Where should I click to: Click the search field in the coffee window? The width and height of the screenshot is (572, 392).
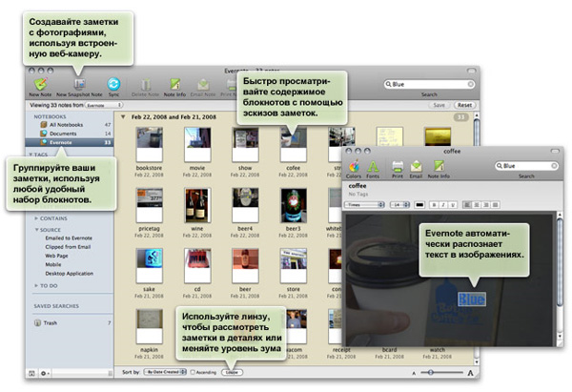(526, 166)
